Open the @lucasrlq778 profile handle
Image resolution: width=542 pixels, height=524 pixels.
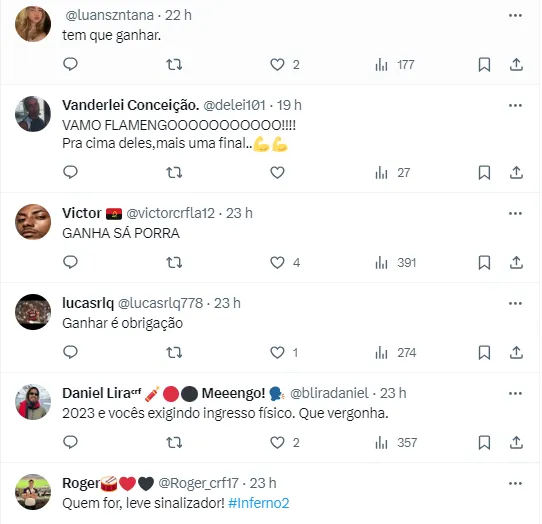[x=160, y=303]
